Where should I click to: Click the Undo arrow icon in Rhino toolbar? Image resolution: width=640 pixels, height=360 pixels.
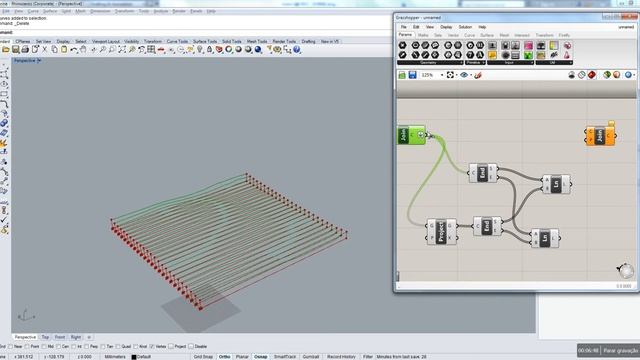point(74,50)
